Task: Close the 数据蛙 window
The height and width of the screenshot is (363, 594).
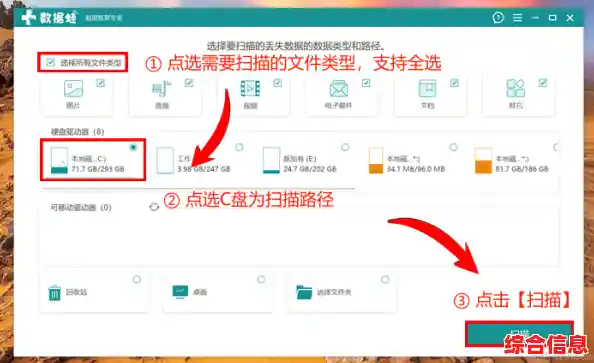Action: coord(570,17)
